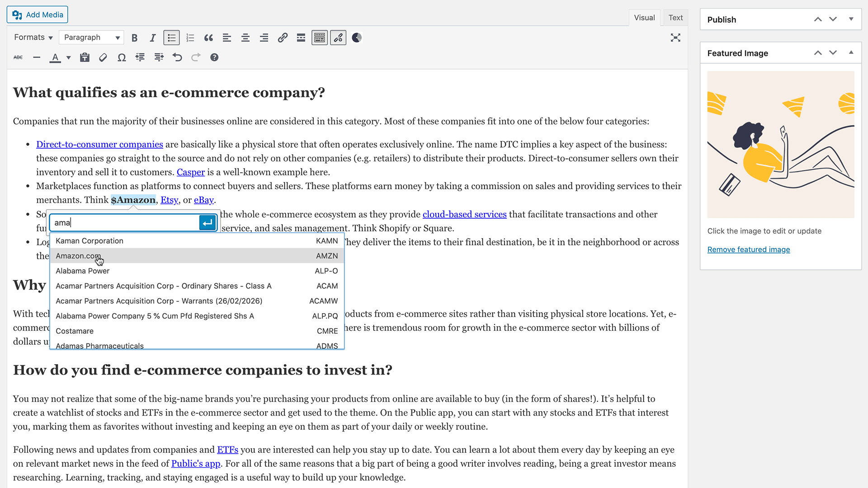Select Alabama Power ALP-O suggestion
The image size is (868, 488).
pos(197,271)
